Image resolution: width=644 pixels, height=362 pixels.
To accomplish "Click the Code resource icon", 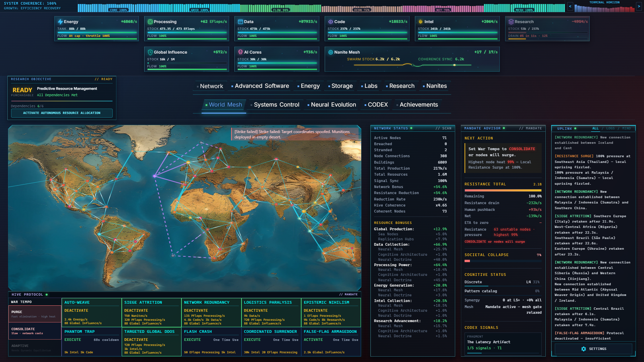I will coord(330,22).
